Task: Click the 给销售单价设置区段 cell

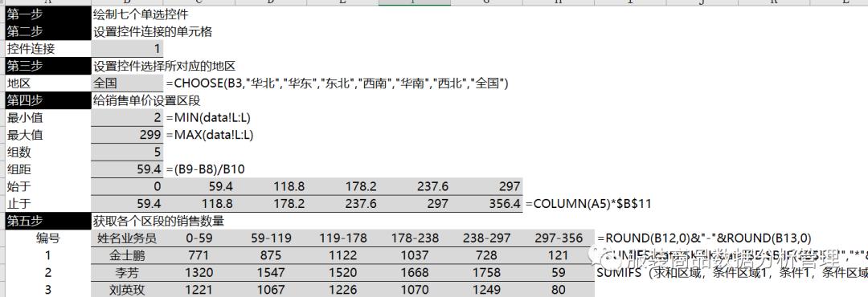Action: 146,100
